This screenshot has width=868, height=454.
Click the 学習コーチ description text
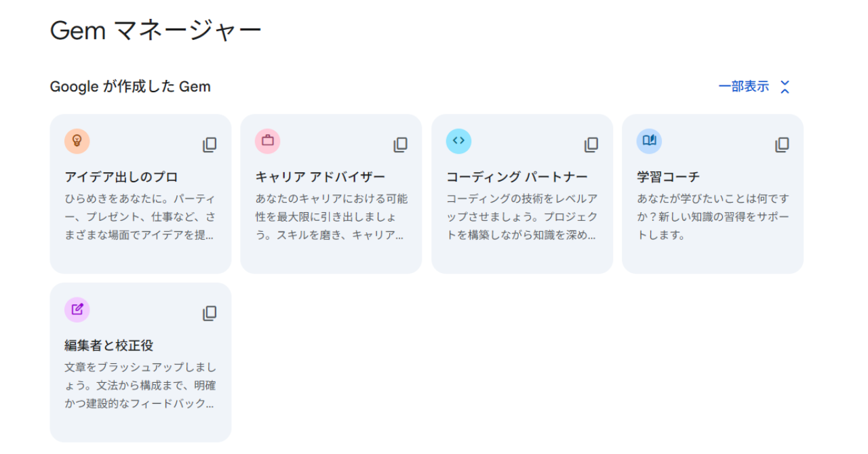[x=712, y=217]
